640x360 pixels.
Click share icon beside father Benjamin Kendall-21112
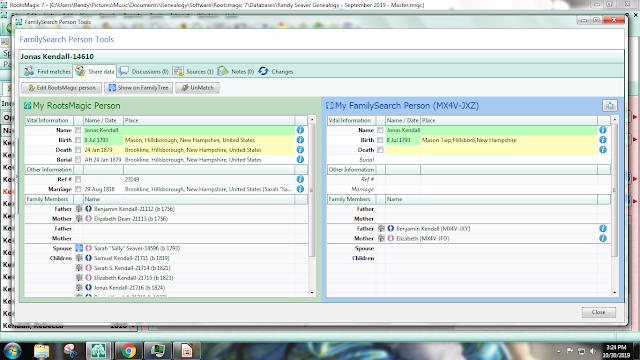pyautogui.click(x=79, y=209)
